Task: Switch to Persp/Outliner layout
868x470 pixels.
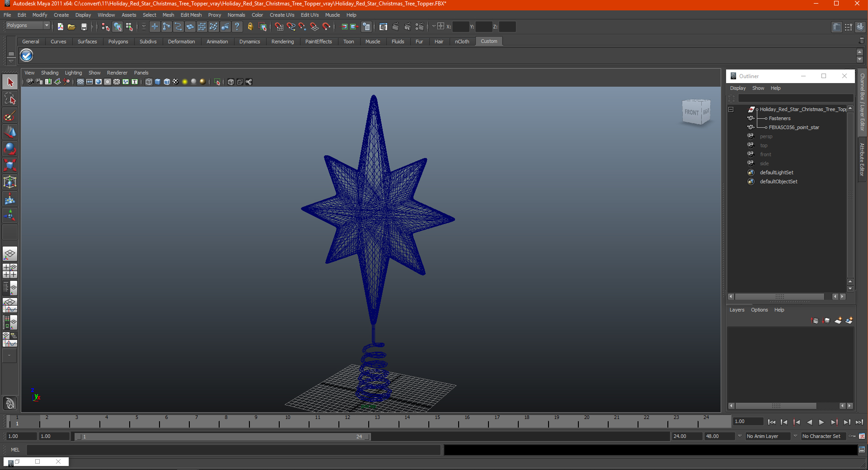Action: [10, 288]
